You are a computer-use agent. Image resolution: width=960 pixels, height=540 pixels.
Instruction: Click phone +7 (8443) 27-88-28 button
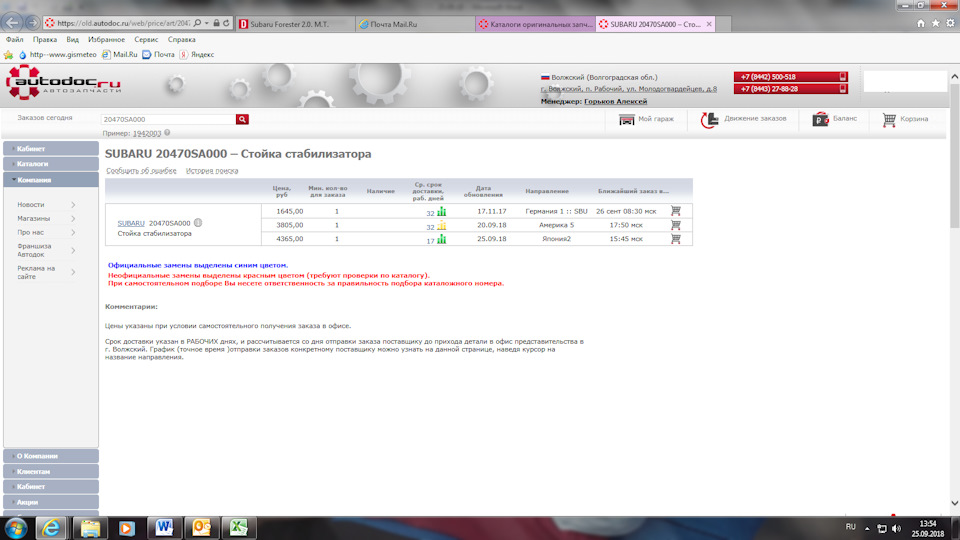pos(790,89)
